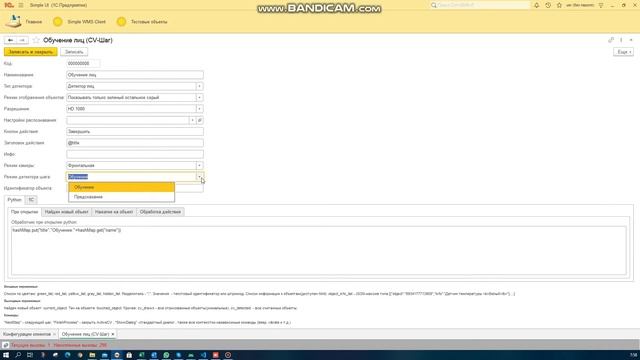Open notifications bell icon
640x360 pixels.
click(536, 5)
